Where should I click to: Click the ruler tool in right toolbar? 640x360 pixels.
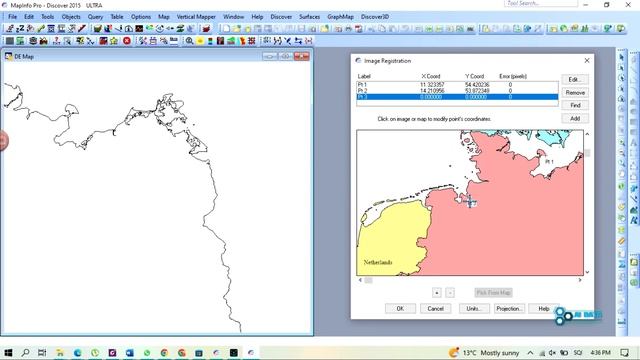[621, 242]
